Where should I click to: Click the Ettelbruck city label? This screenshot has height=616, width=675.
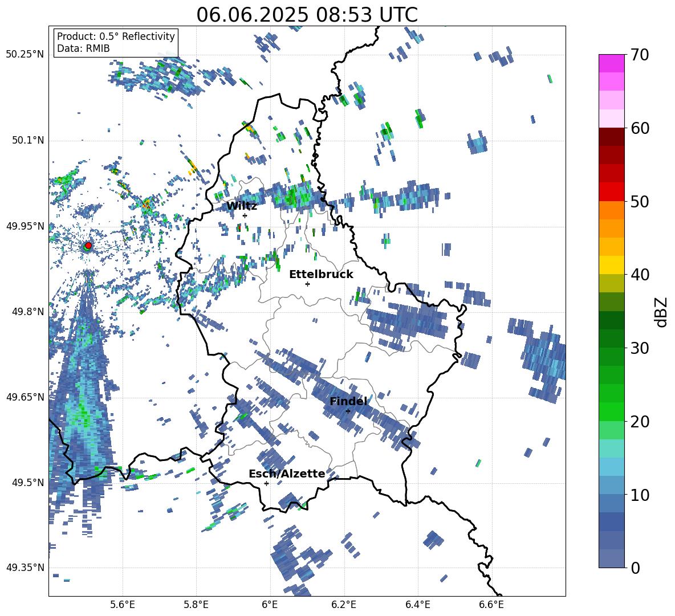point(321,275)
